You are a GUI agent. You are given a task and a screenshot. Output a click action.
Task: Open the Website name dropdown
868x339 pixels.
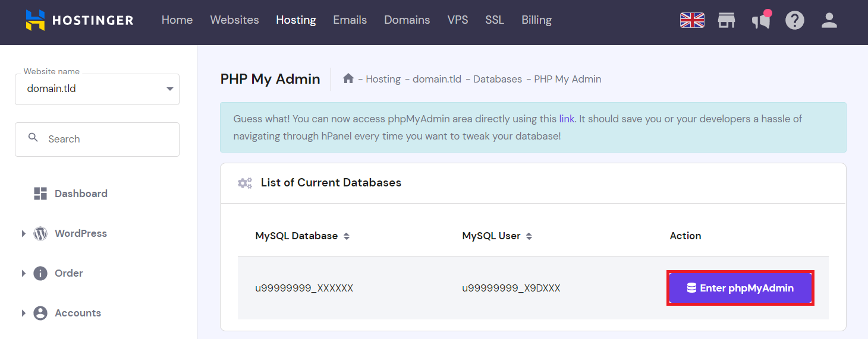pos(97,89)
